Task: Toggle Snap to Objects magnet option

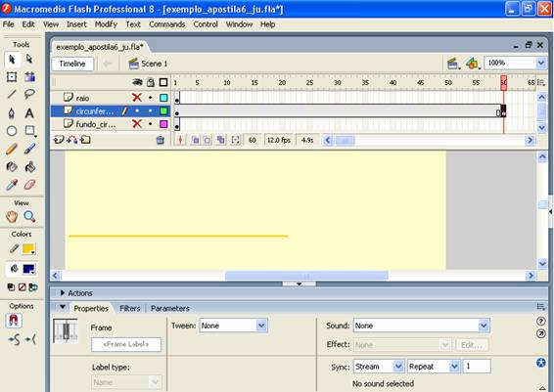Action: [14, 321]
